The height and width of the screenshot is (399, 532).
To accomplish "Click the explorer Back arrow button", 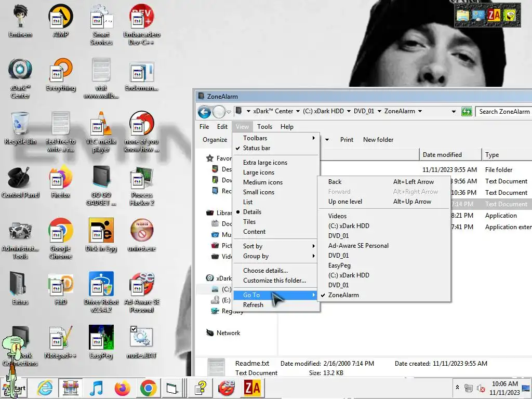I will tap(204, 112).
